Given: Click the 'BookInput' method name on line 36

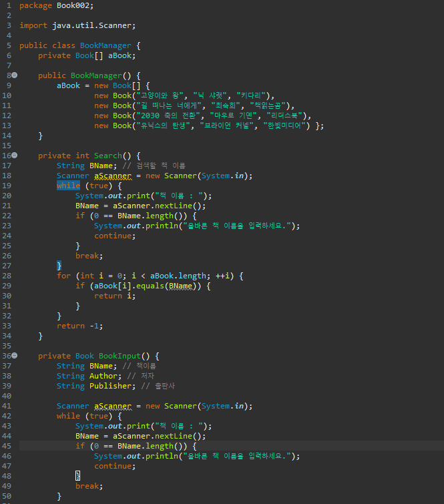Looking at the screenshot, I should click(120, 356).
